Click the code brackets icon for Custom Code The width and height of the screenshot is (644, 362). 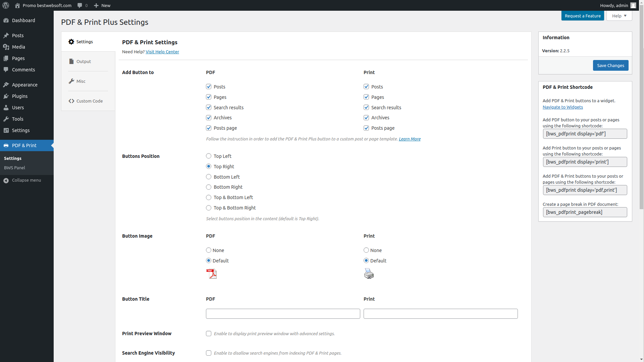click(x=71, y=101)
